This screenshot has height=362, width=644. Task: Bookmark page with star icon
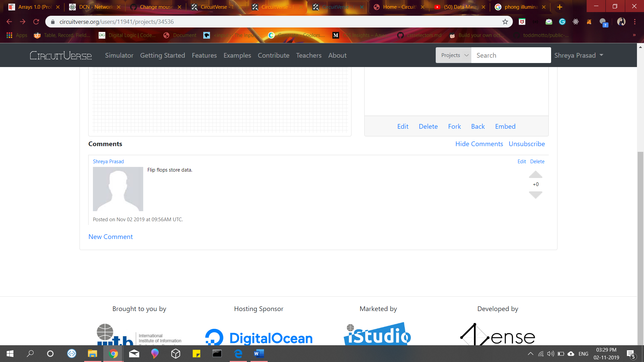[505, 22]
